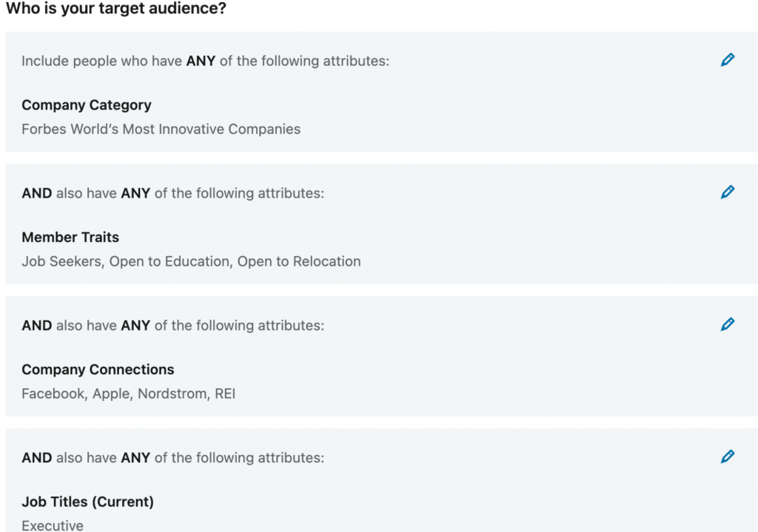
Task: Open the Company Connections attribute section
Action: click(98, 369)
